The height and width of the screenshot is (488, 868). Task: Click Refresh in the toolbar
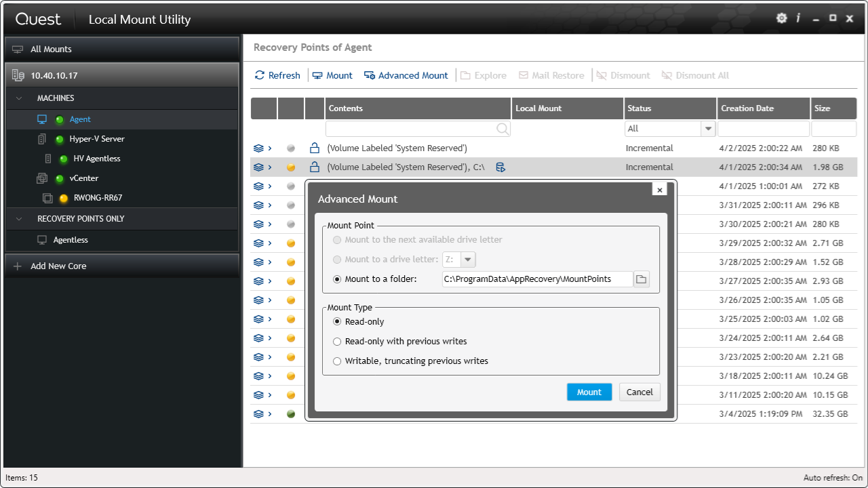point(277,76)
